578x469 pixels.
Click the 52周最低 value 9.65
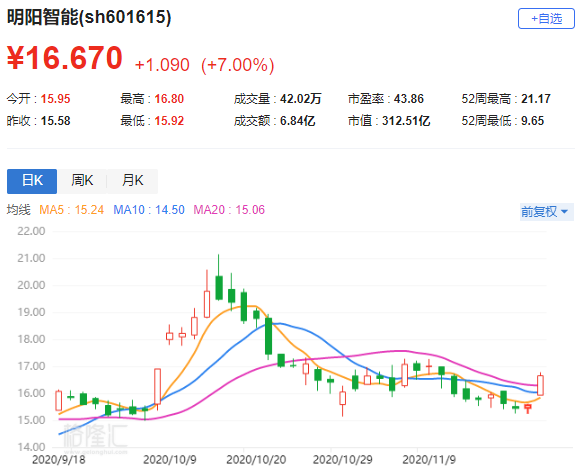(532, 121)
